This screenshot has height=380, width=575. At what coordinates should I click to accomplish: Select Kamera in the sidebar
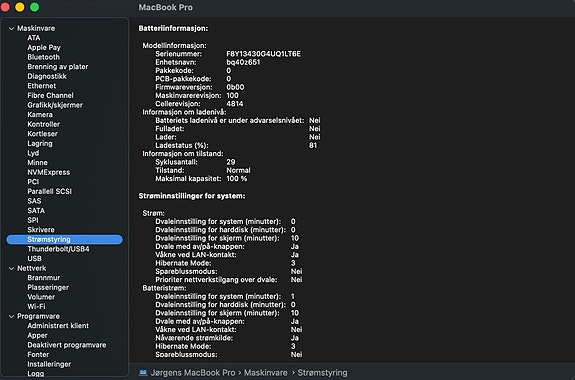point(40,114)
